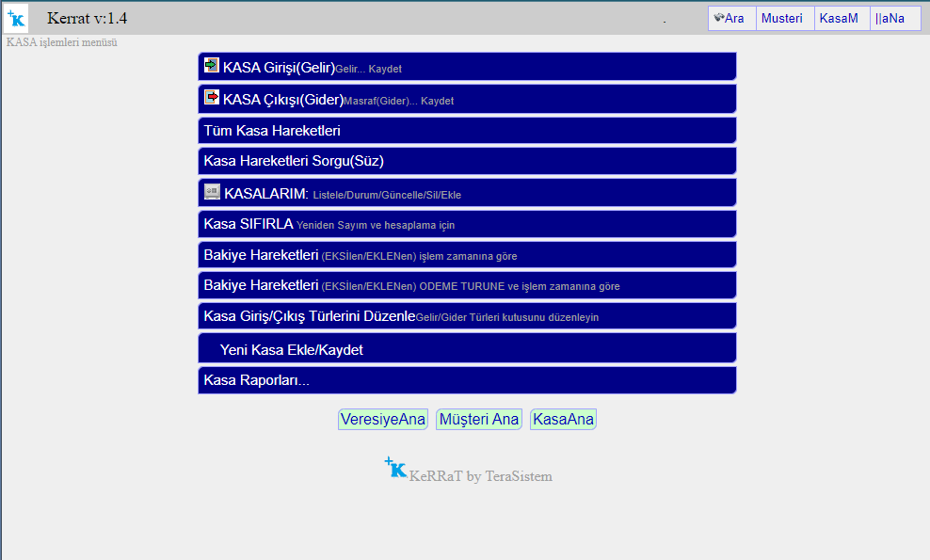Viewport: 930px width, 560px height.
Task: Click the KASALARIM cash register icon
Action: click(x=212, y=193)
